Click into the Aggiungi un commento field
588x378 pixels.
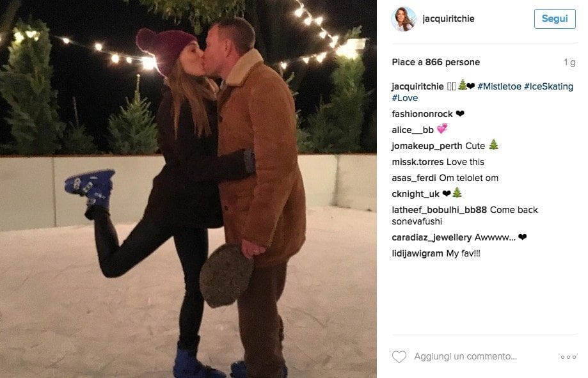pos(465,357)
